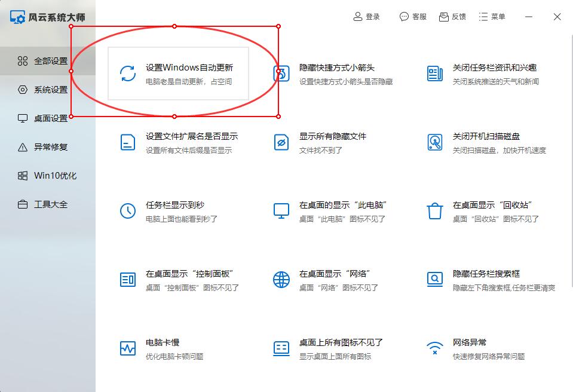Open 关闭任务栏资讯和兴趣 setting
The width and height of the screenshot is (573, 392).
point(495,68)
